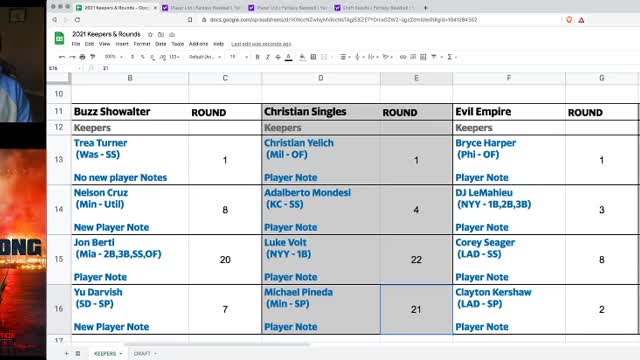Increase decimal places
This screenshot has height=360, width=640.
point(162,57)
